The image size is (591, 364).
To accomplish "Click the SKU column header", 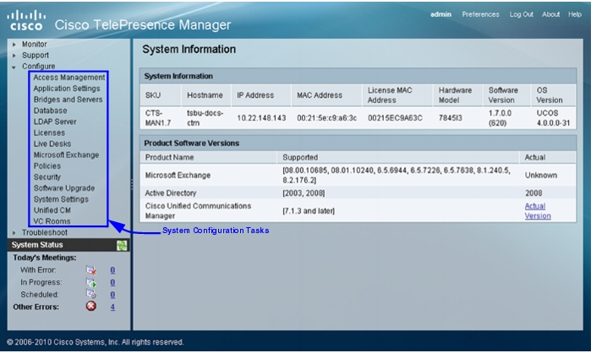I will [161, 95].
